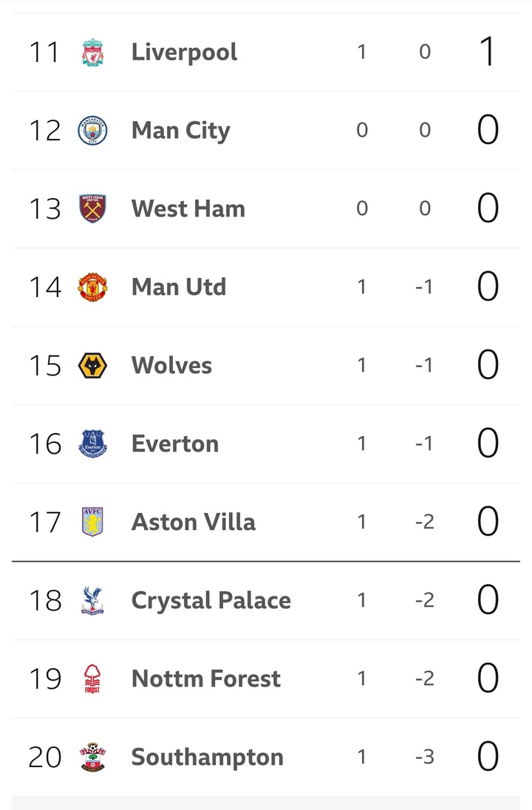Click the Liverpool club crest

pyautogui.click(x=93, y=52)
